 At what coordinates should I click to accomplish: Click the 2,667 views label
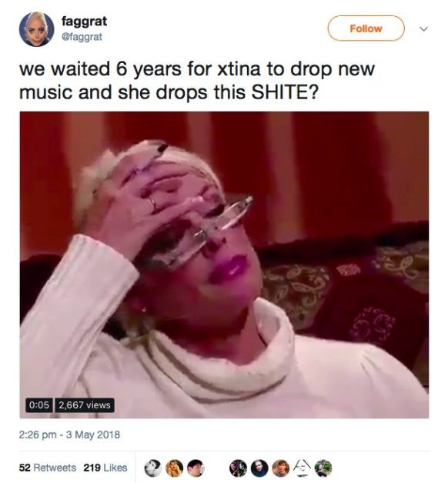[85, 405]
